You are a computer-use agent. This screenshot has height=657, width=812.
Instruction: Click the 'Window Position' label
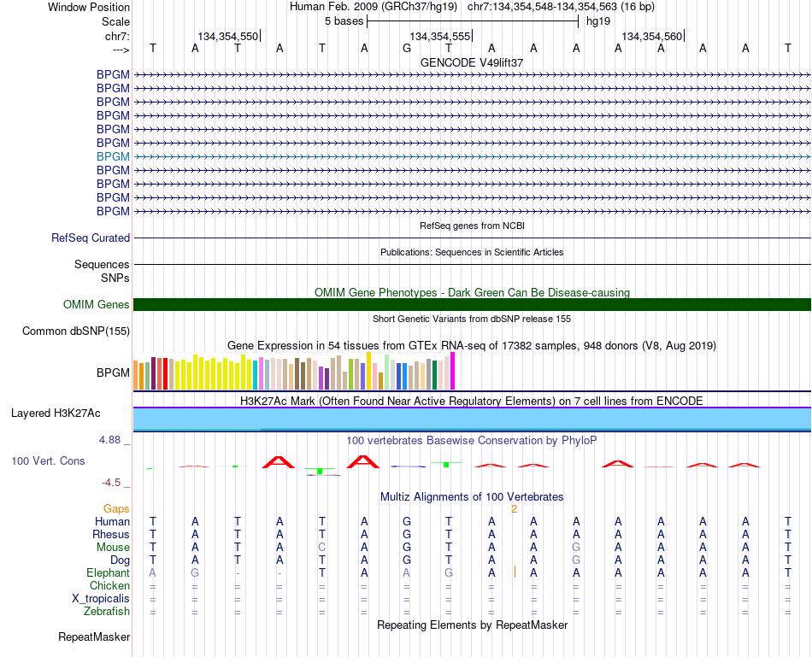pyautogui.click(x=89, y=7)
